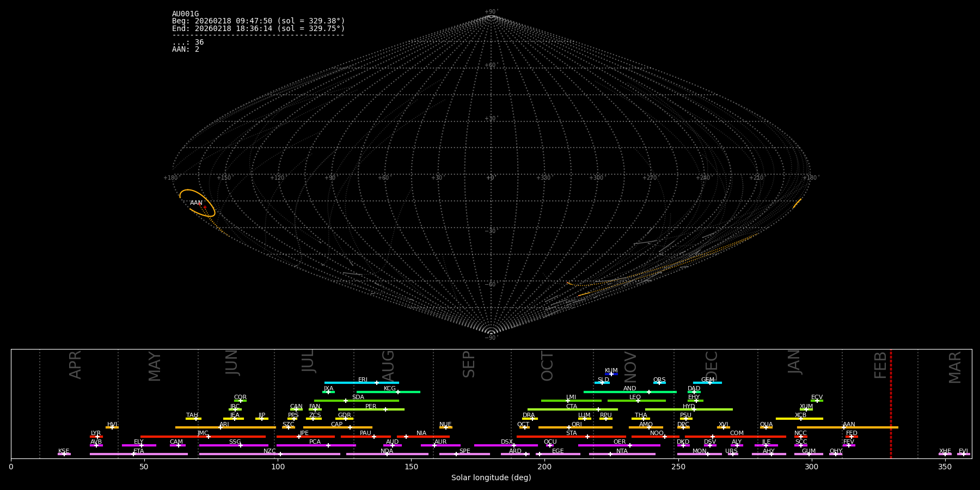This screenshot has height=490, width=980.
Task: Select the EVI shower bar
Action: 964,454
